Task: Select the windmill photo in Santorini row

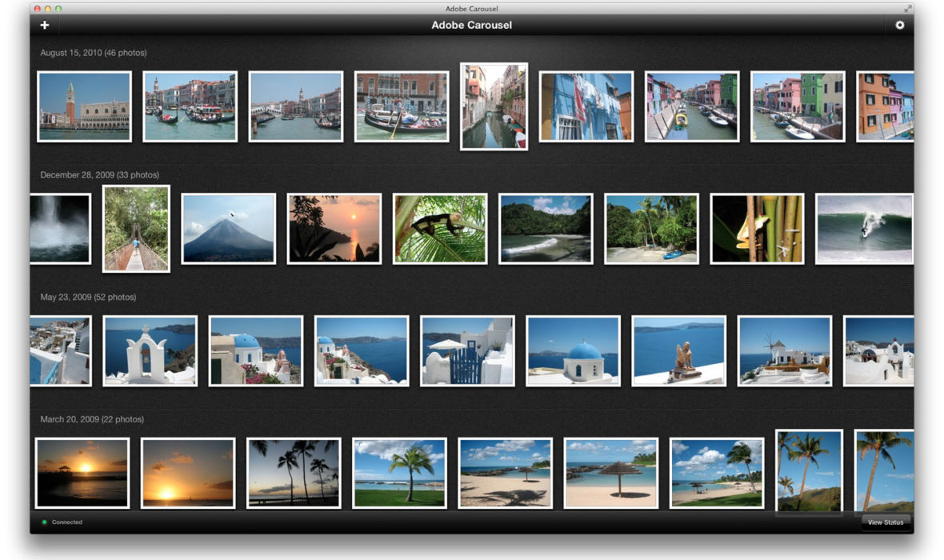Action: 784,351
